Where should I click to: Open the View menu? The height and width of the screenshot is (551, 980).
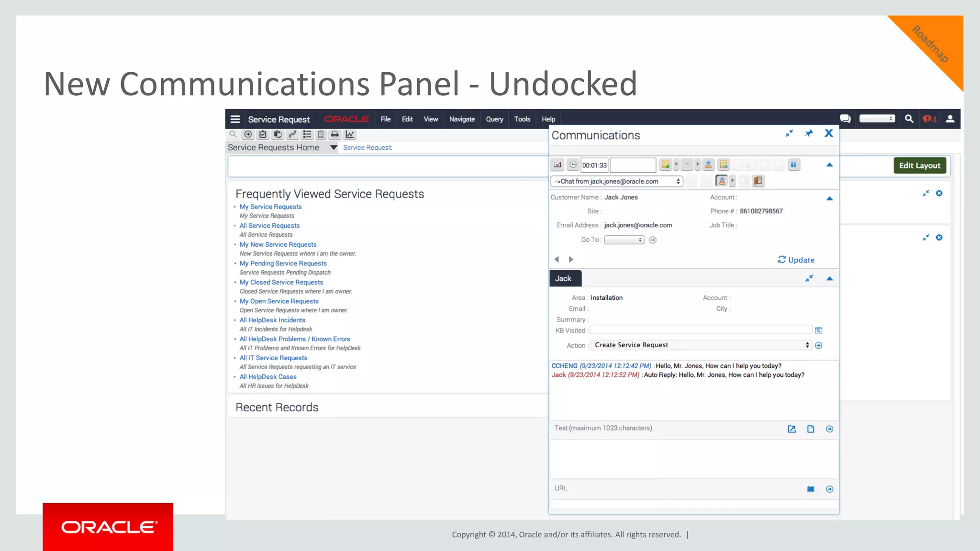tap(431, 119)
